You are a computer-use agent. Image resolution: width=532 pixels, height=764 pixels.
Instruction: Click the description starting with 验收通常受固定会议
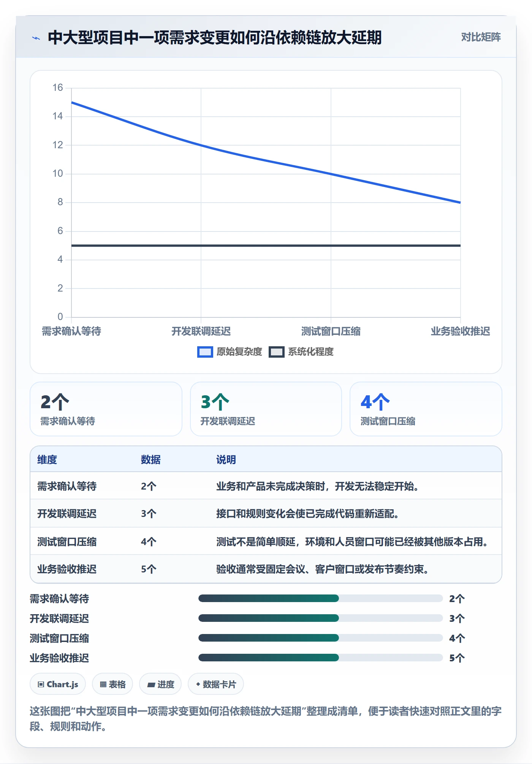(323, 569)
